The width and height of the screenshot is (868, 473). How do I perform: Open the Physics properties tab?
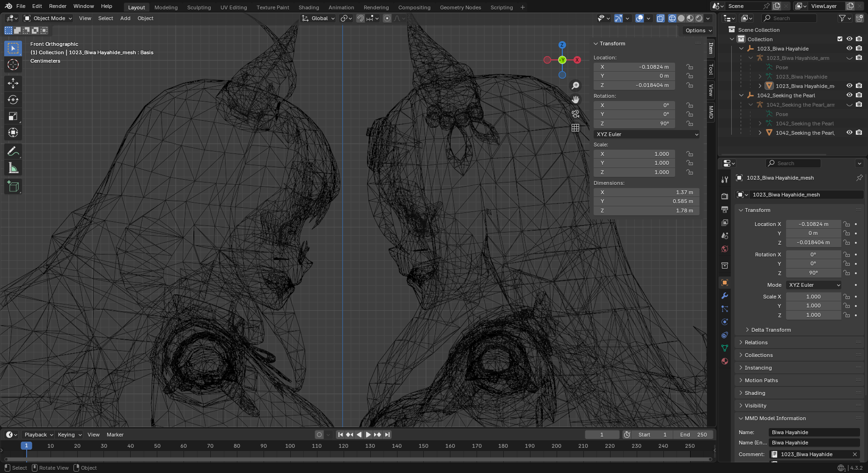coord(725,322)
